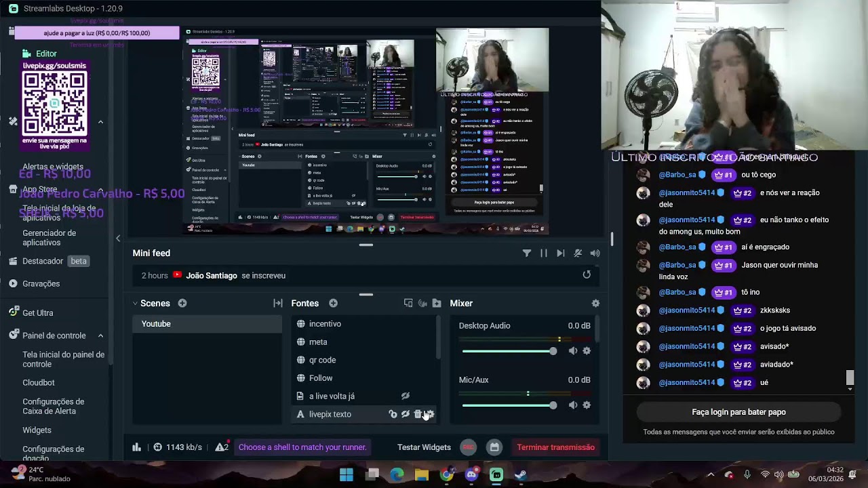Click Faça login para bater papo
868x488 pixels.
tap(738, 412)
